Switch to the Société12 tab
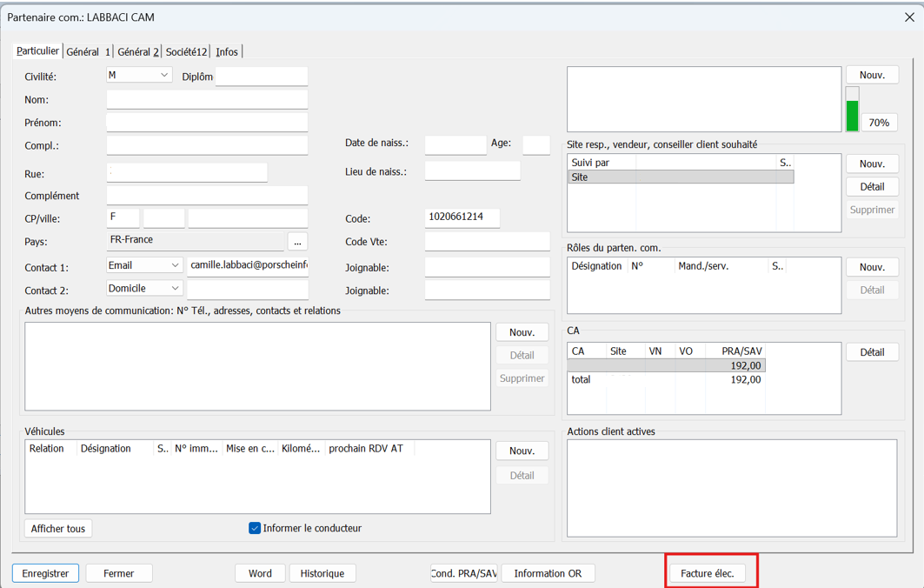 [186, 52]
